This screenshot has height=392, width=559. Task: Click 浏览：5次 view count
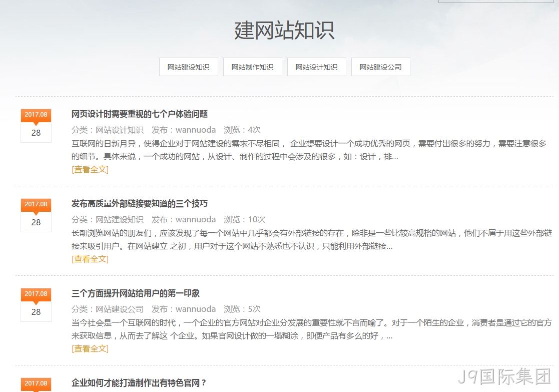[x=242, y=309]
